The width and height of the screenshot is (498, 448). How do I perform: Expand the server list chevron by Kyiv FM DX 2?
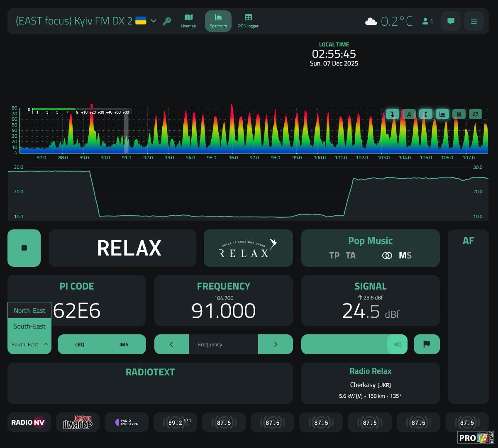click(154, 21)
